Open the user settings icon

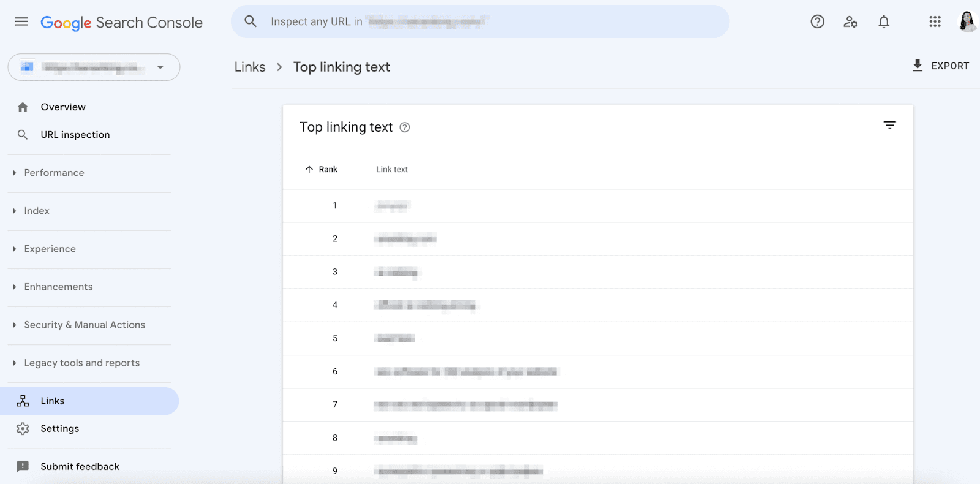(x=850, y=22)
